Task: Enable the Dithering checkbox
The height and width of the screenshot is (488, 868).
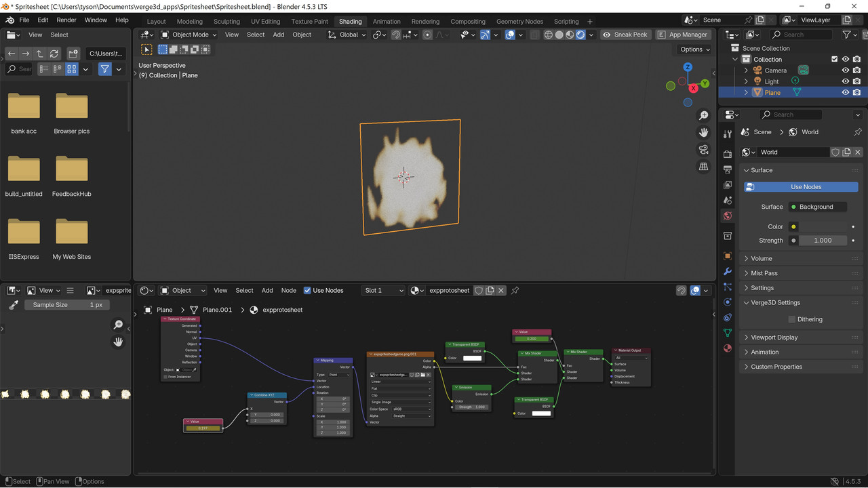Action: [791, 319]
